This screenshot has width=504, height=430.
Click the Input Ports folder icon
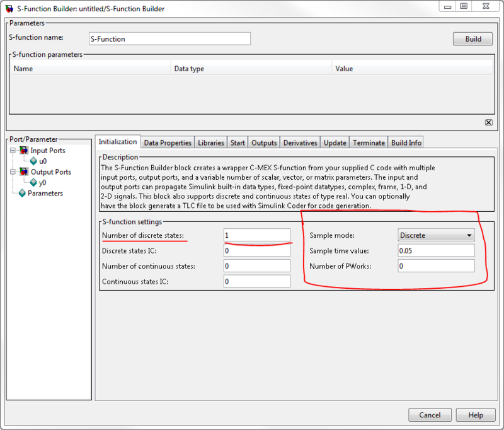tap(24, 151)
